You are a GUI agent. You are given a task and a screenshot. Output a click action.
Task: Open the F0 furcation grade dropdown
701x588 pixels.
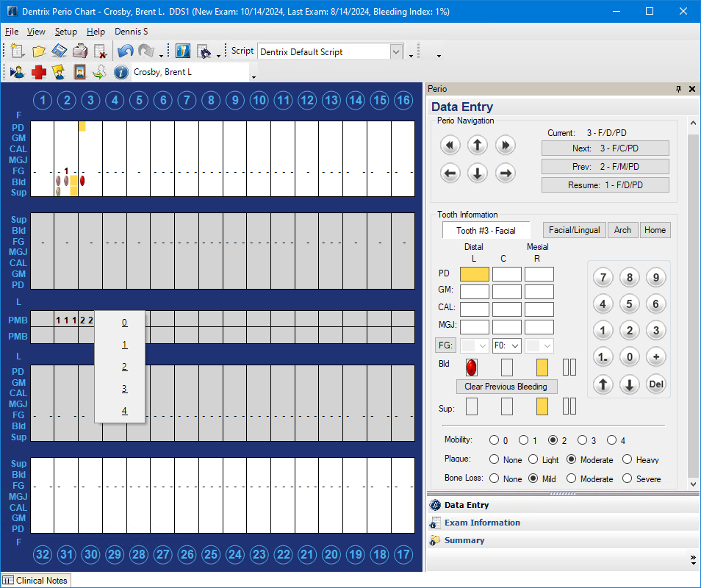click(515, 345)
